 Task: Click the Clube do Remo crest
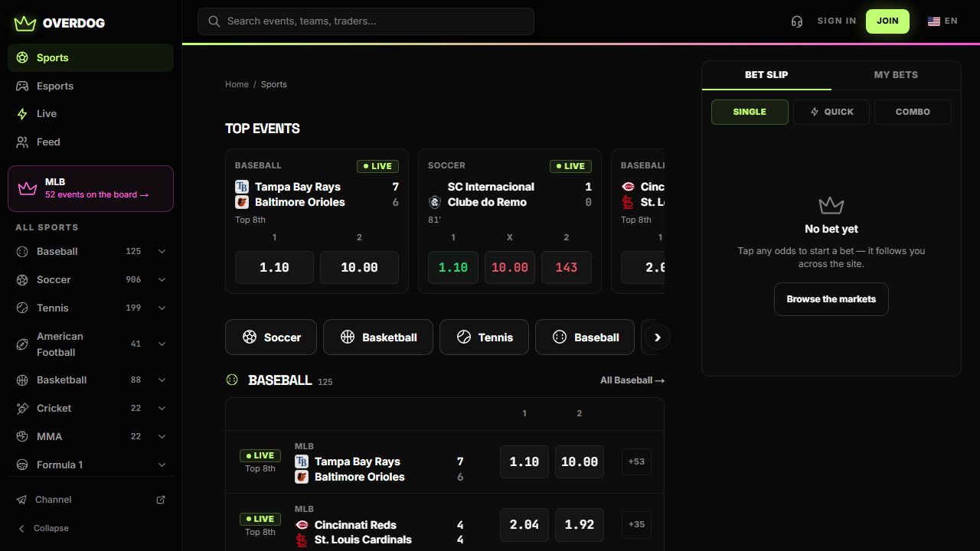[435, 202]
